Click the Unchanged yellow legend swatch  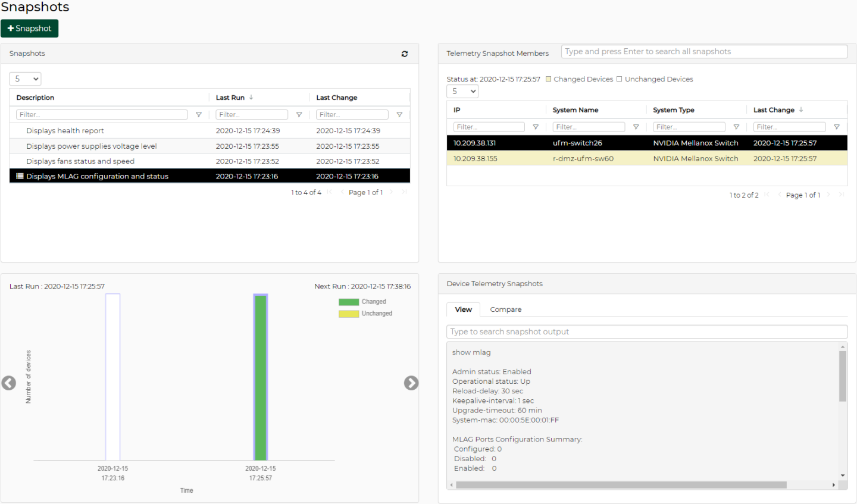point(349,314)
